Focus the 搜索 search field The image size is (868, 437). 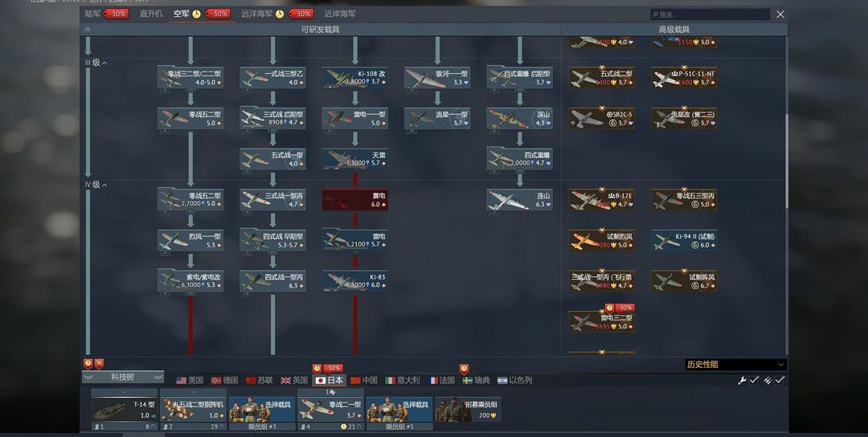(x=710, y=14)
